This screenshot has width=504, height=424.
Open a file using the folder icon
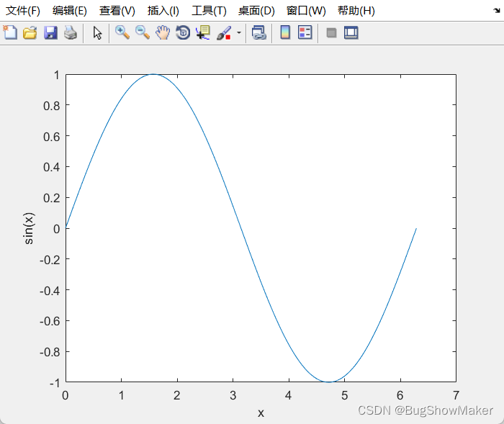pyautogui.click(x=30, y=33)
